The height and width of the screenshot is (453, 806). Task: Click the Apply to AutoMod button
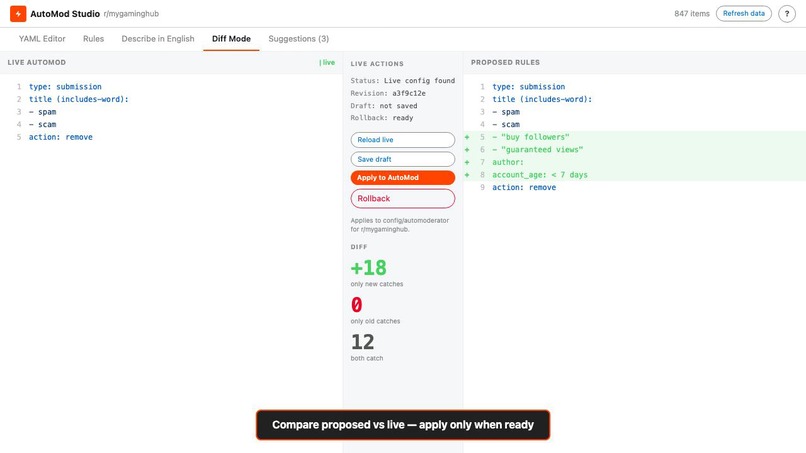[x=402, y=177]
